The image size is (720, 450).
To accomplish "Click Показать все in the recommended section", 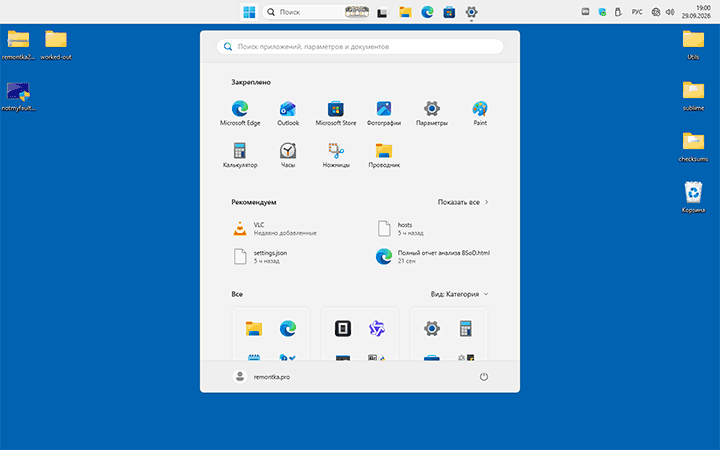I will tap(463, 202).
